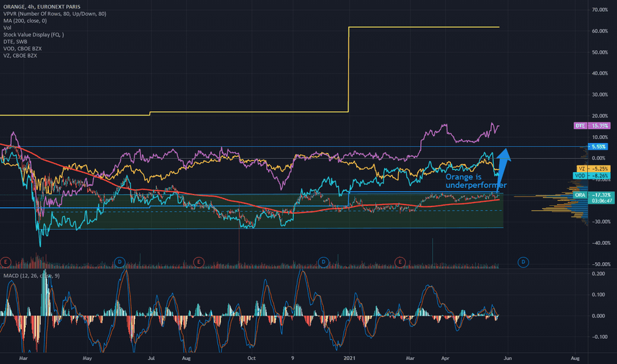Click the VZ, CBOE BZX comparison legend
The width and height of the screenshot is (617, 364).
pos(20,56)
